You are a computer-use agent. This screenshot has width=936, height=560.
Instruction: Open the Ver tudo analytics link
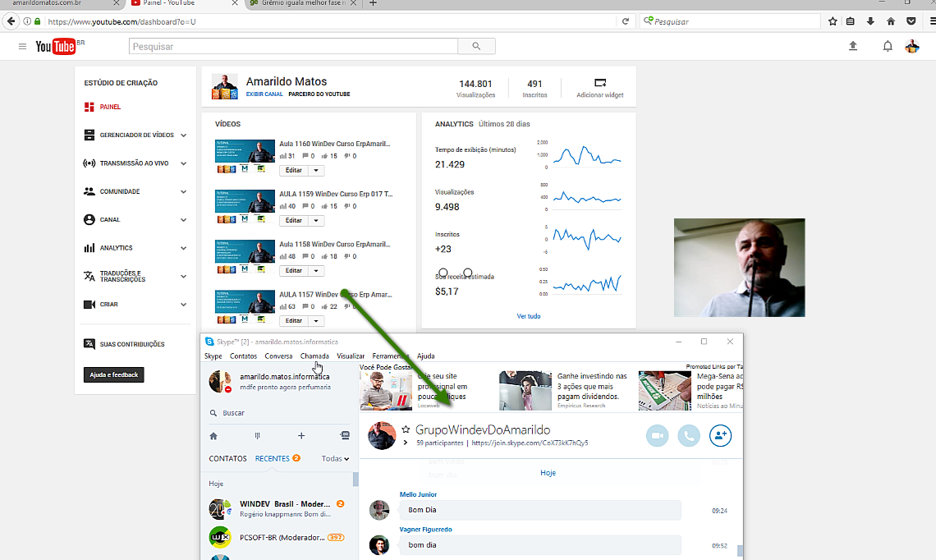pos(528,316)
